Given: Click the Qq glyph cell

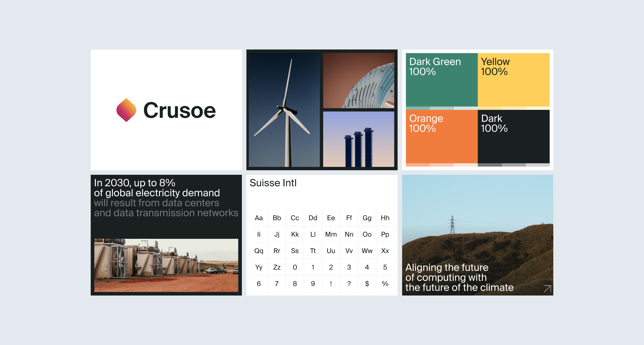Looking at the screenshot, I should (x=259, y=251).
